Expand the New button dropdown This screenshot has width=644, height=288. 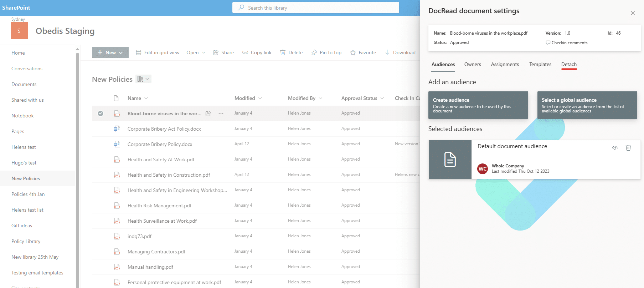click(x=121, y=52)
